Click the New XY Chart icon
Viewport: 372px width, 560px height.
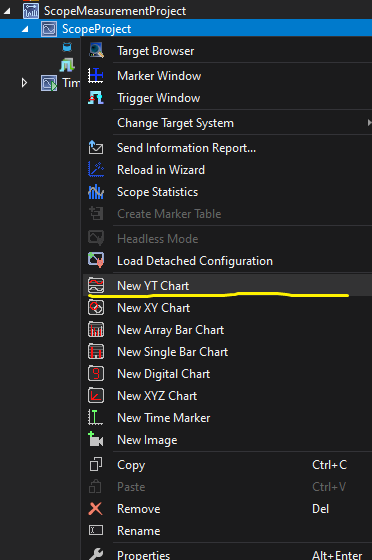(x=96, y=308)
